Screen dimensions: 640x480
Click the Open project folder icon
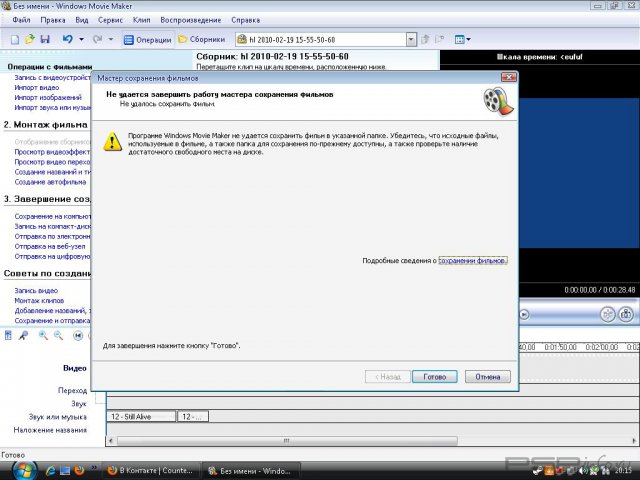click(30, 39)
